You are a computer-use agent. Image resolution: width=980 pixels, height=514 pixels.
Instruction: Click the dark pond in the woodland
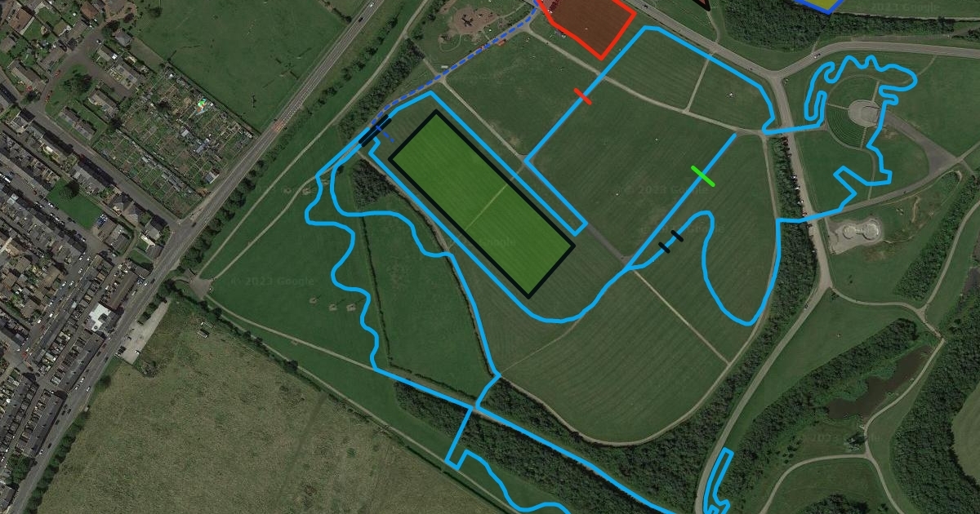(x=878, y=385)
